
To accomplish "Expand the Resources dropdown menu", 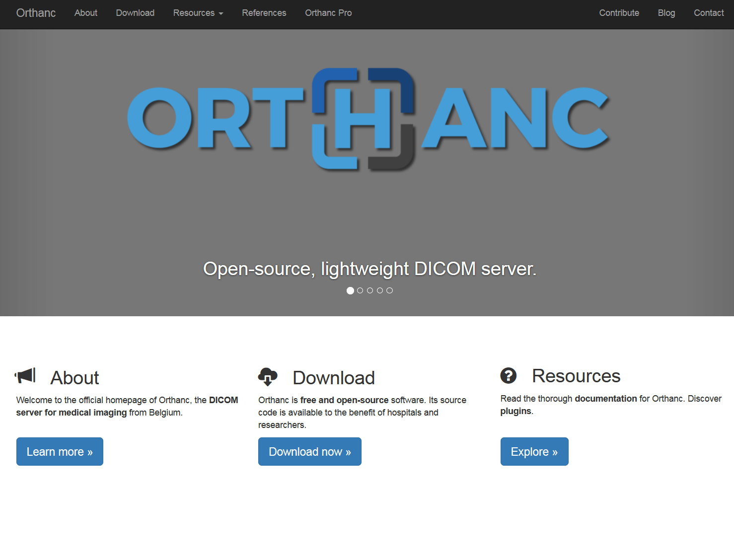I will coord(198,13).
